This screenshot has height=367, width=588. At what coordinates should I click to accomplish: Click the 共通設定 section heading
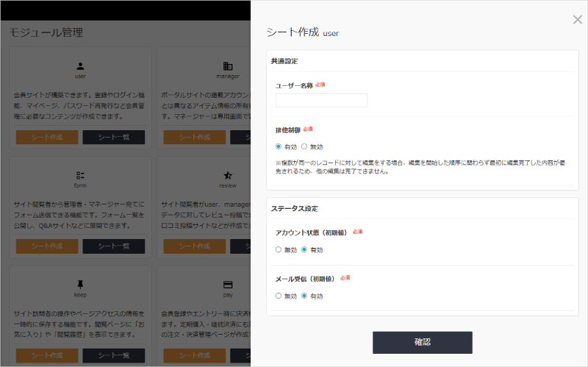tap(284, 61)
